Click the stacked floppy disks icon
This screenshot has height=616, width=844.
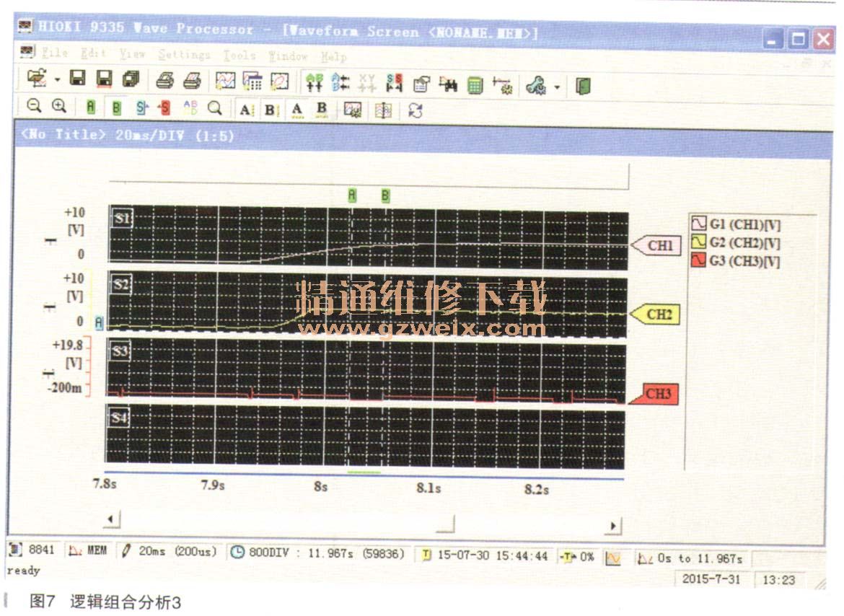[x=131, y=79]
